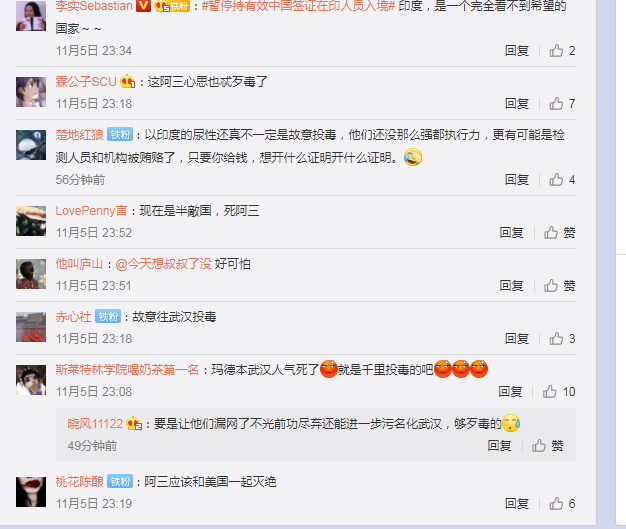Reply to 晓风11122's nested comment

[x=499, y=446]
